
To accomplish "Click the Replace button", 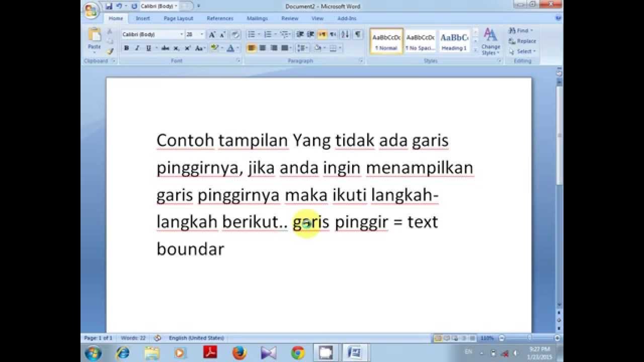I will 522,41.
